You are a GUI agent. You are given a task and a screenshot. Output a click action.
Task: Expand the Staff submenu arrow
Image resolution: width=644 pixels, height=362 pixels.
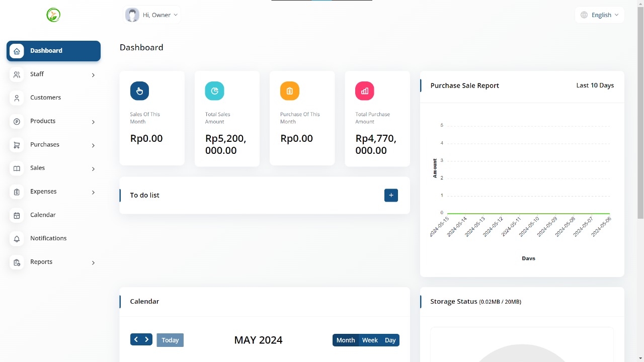point(93,75)
